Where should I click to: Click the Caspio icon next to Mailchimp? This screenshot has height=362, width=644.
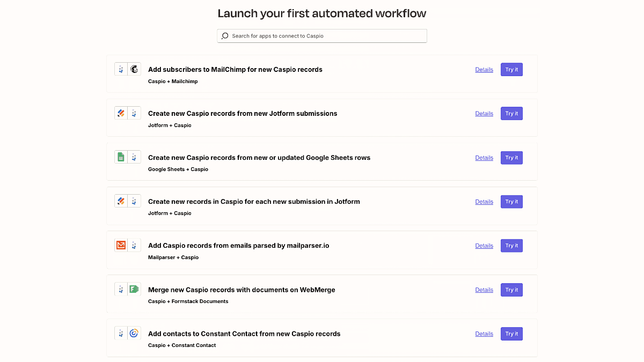click(121, 69)
